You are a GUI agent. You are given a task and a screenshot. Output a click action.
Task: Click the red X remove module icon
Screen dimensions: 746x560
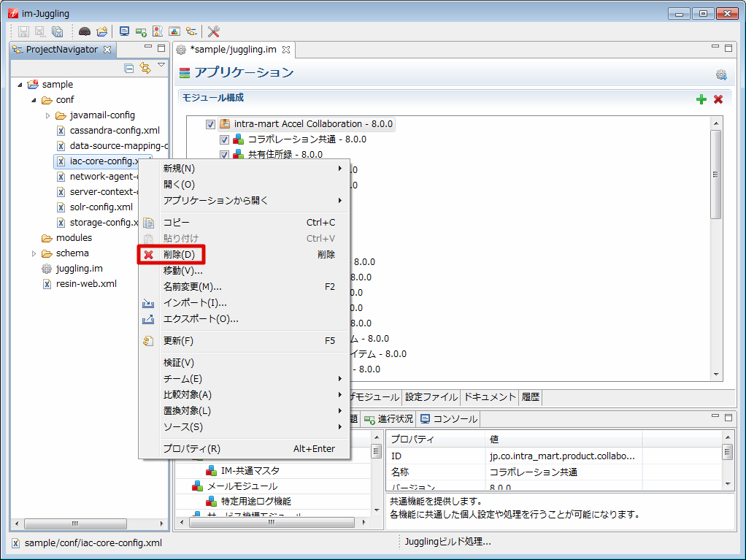click(718, 99)
